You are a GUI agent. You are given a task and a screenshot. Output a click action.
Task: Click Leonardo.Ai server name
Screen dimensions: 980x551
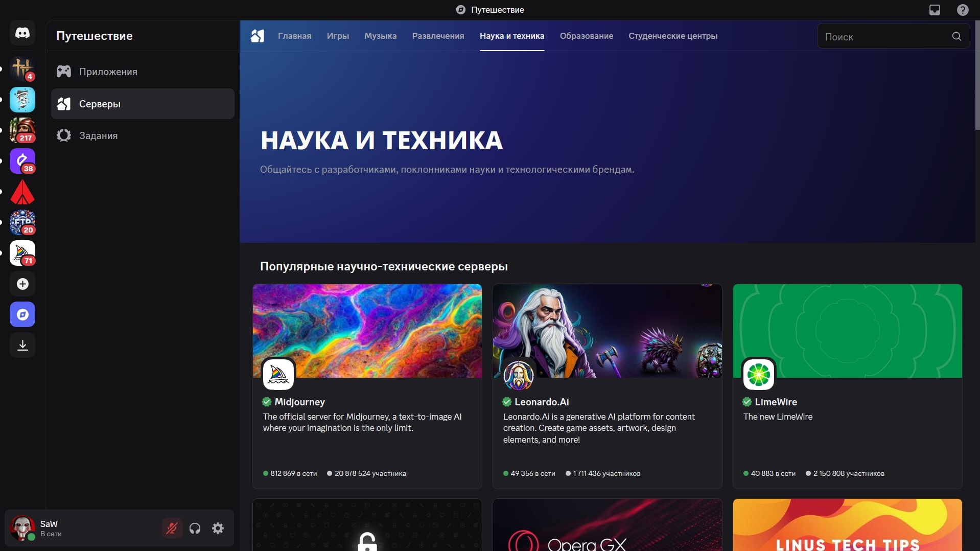pyautogui.click(x=542, y=402)
